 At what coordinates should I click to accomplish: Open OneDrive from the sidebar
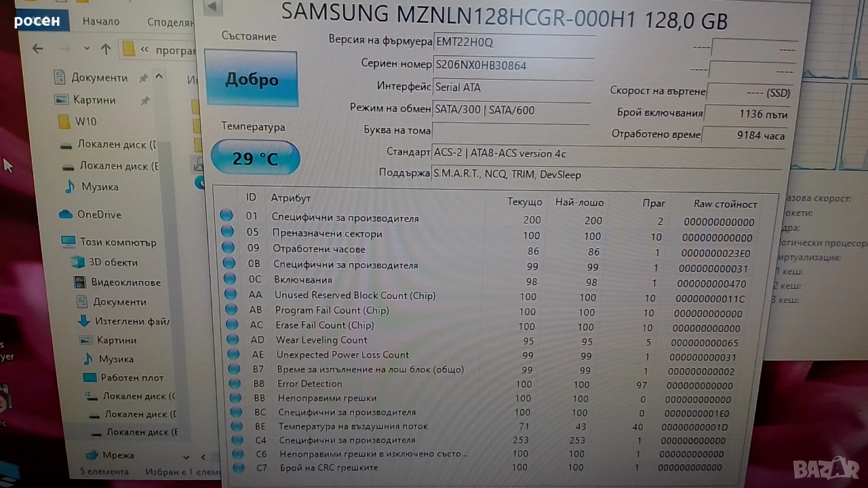[98, 214]
